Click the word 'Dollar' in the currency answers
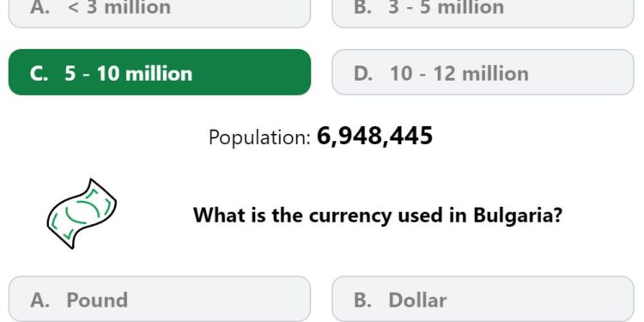 (x=417, y=301)
